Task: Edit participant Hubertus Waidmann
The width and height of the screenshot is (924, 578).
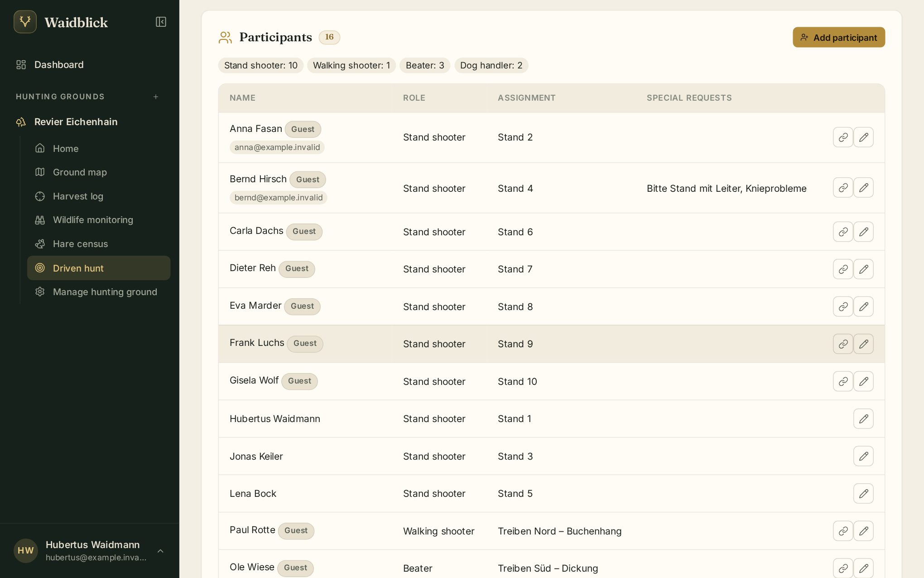Action: click(x=863, y=418)
